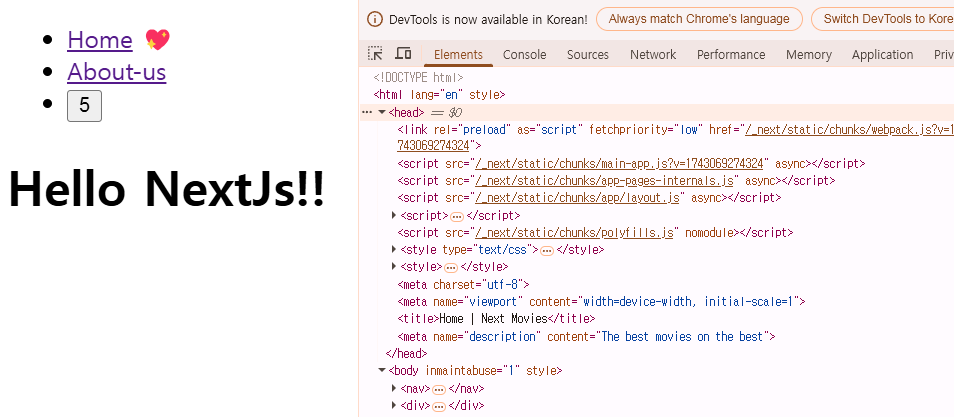Open the Application tab
The image size is (954, 417).
click(882, 55)
